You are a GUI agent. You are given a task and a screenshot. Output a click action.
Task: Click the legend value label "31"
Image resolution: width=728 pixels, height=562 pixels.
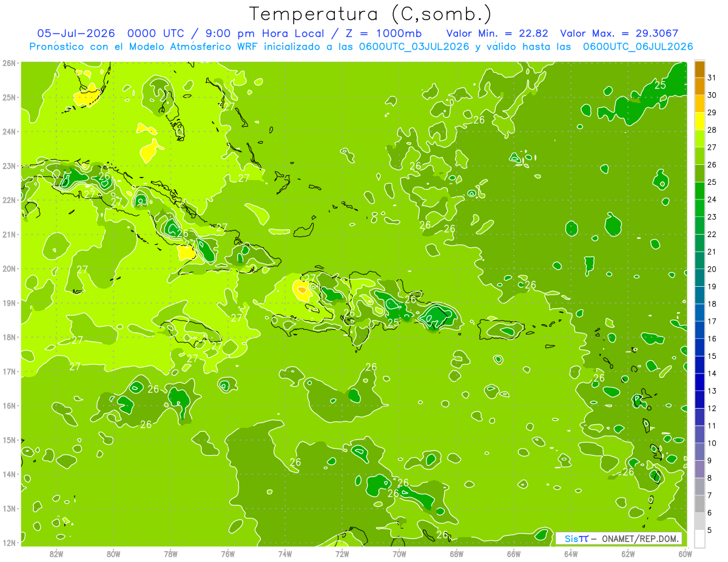point(712,78)
